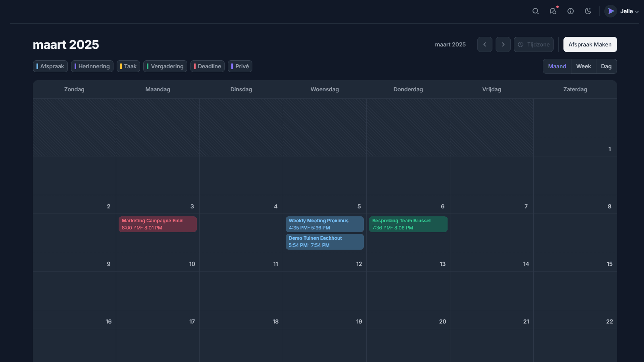Switch to Dag view

606,66
